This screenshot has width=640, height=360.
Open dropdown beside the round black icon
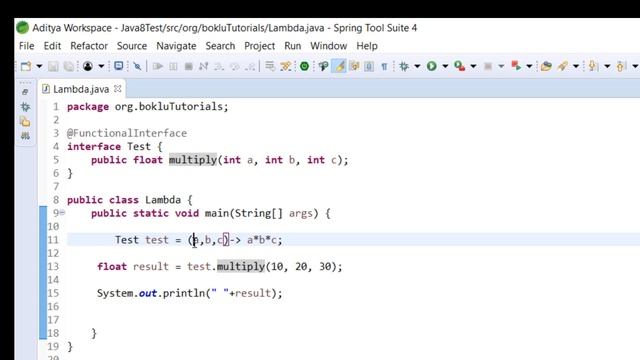(x=101, y=66)
